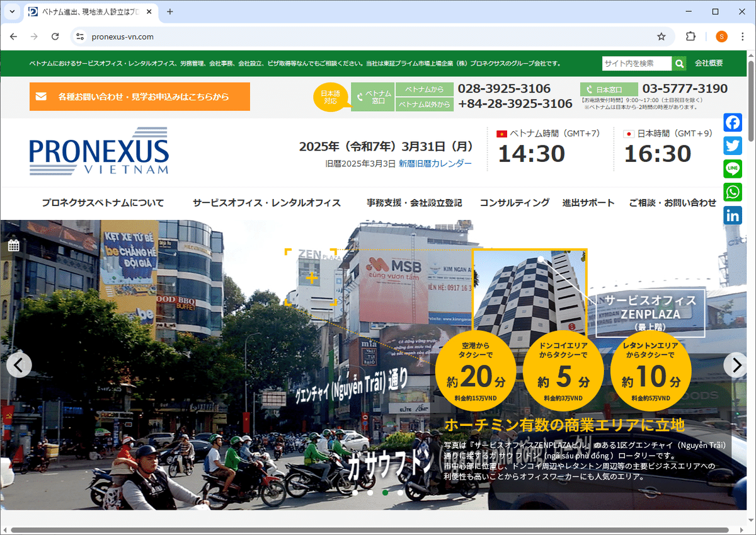Open the サービスオフィス・レンタルオフィス navigation menu

tap(267, 203)
